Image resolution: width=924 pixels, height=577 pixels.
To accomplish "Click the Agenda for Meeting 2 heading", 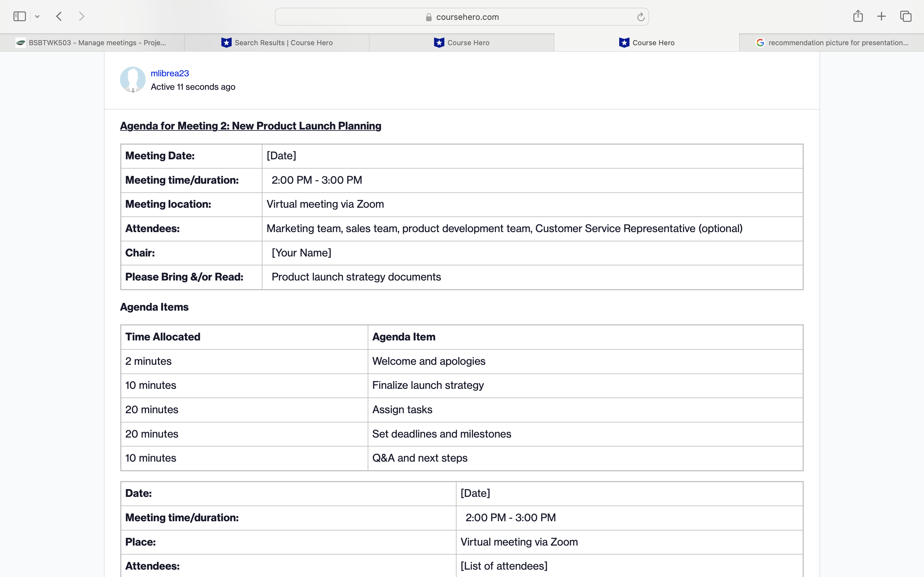I will [251, 126].
